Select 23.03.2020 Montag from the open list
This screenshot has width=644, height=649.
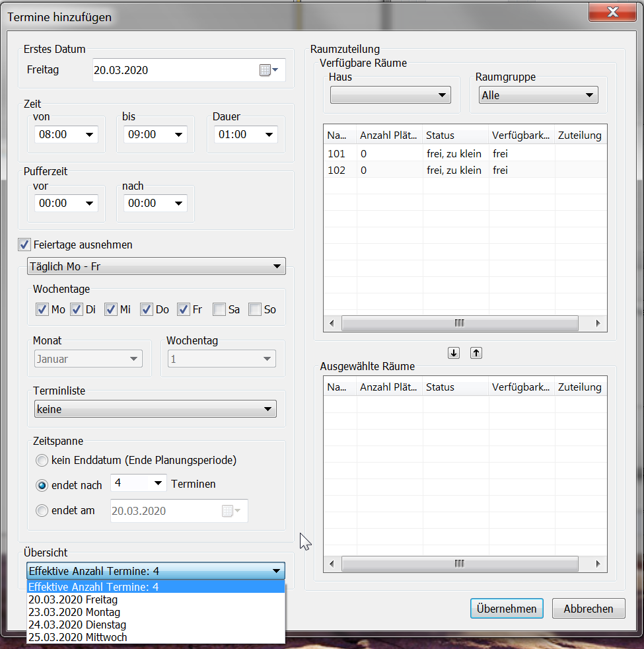tap(74, 612)
